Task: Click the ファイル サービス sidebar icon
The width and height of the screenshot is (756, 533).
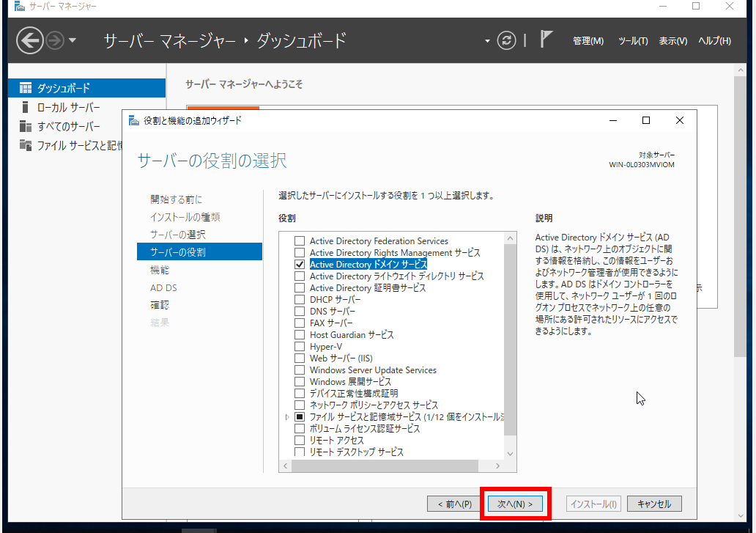Action: coord(25,144)
